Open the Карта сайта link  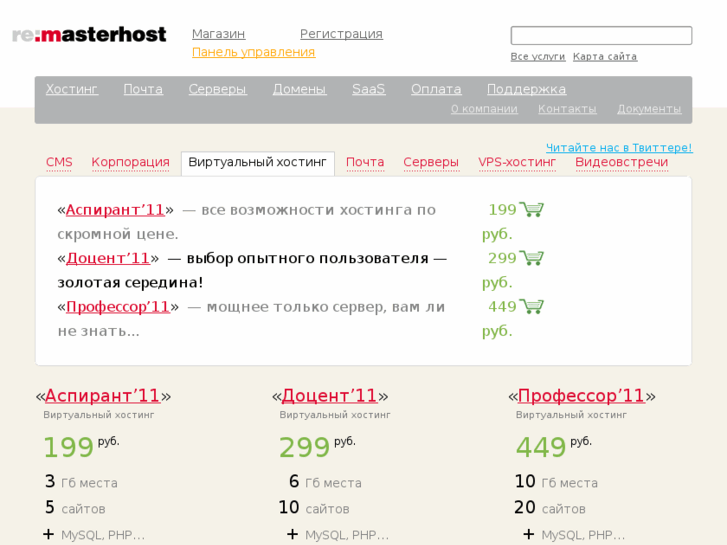(605, 57)
